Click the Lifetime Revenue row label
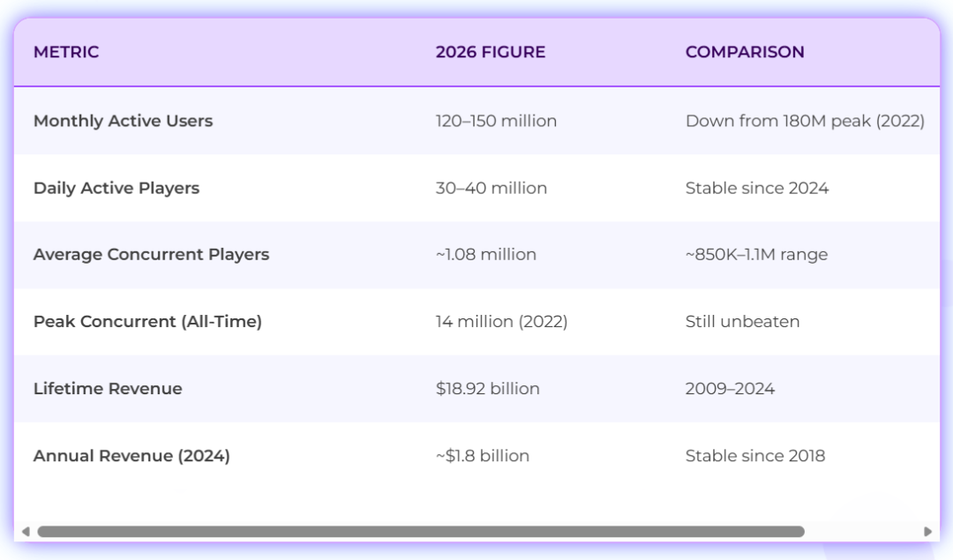 click(x=108, y=389)
